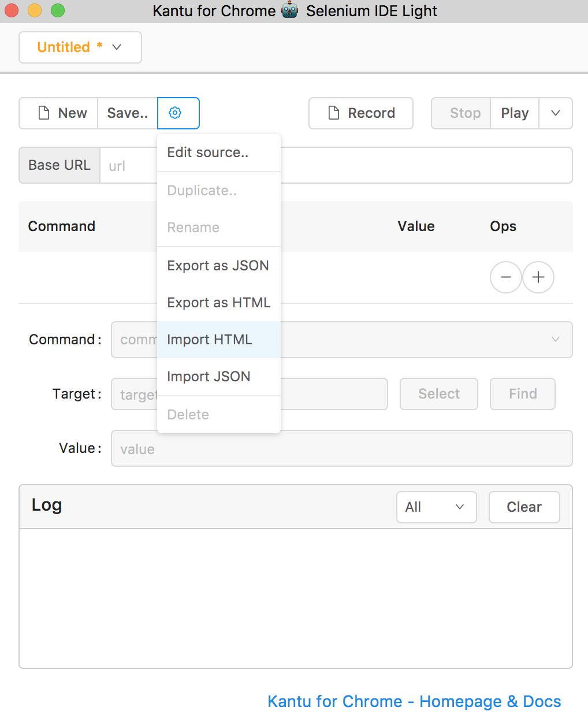This screenshot has width=588, height=714.
Task: Select Import HTML menu item
Action: click(219, 340)
